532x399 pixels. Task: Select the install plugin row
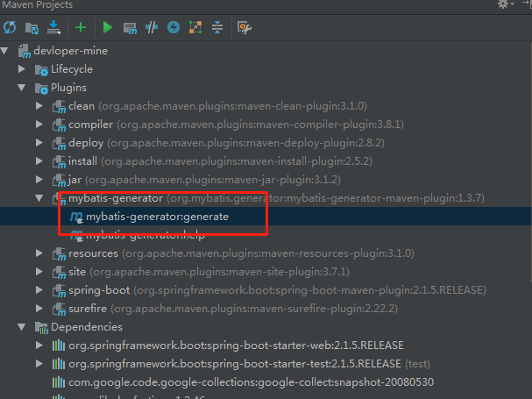266,161
